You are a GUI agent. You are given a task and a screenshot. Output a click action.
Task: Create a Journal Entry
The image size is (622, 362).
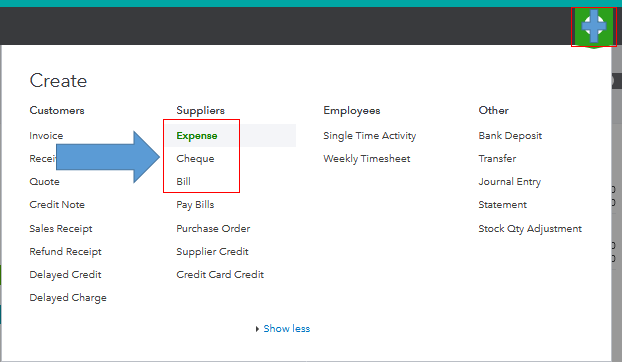point(509,182)
